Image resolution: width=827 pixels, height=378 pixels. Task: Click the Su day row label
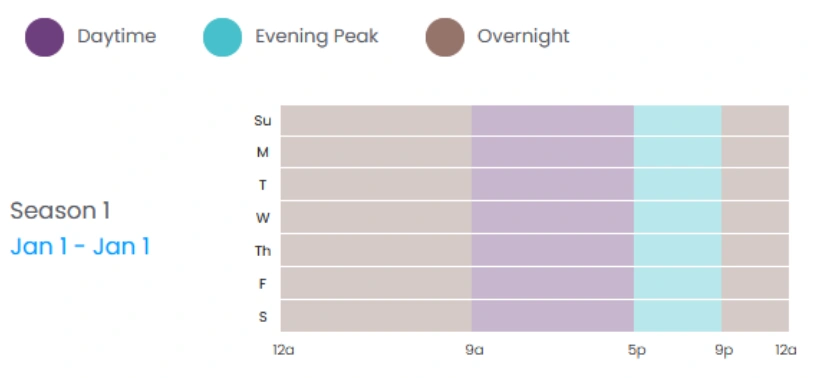coord(263,121)
